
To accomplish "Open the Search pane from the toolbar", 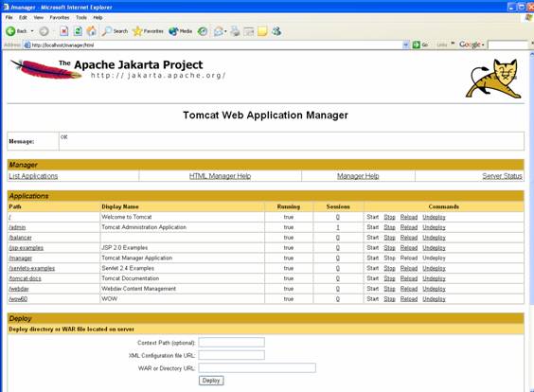I will [115, 31].
